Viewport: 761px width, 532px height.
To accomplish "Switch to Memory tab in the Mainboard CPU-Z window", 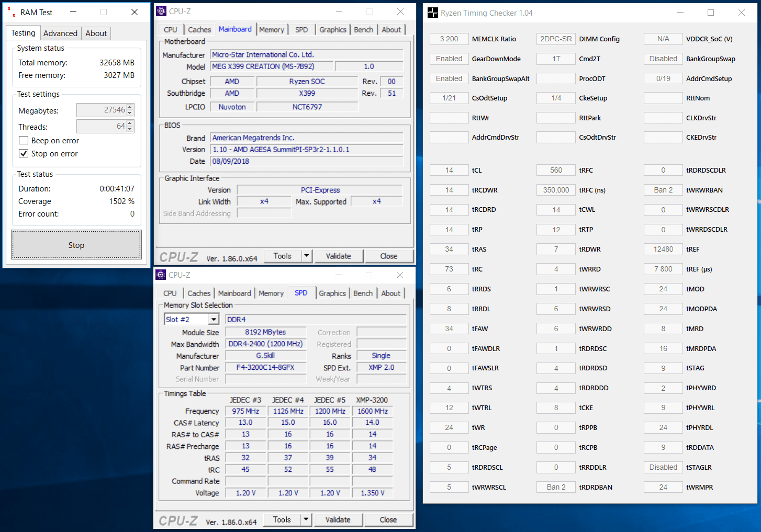I will point(272,30).
